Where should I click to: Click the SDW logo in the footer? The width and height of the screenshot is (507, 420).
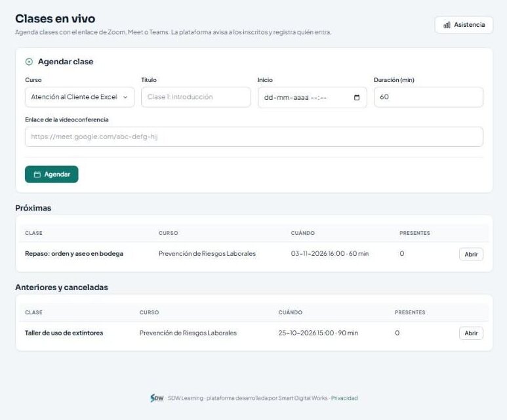[157, 398]
